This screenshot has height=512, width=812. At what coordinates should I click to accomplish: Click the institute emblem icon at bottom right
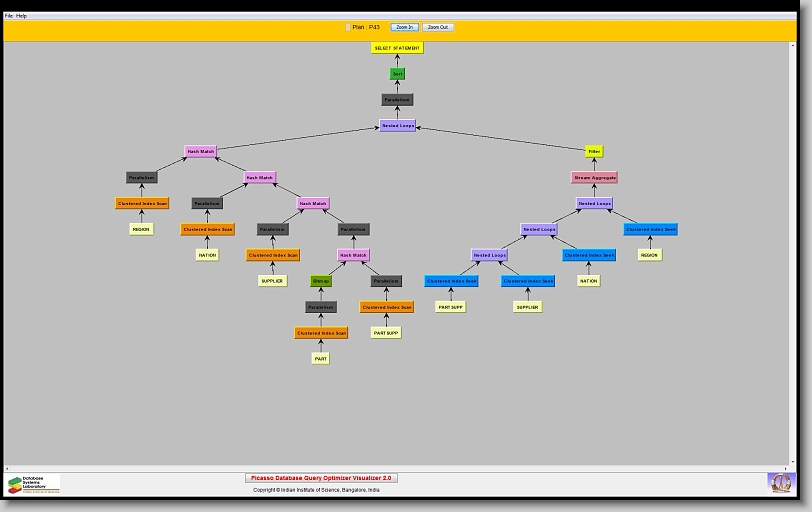coord(779,483)
